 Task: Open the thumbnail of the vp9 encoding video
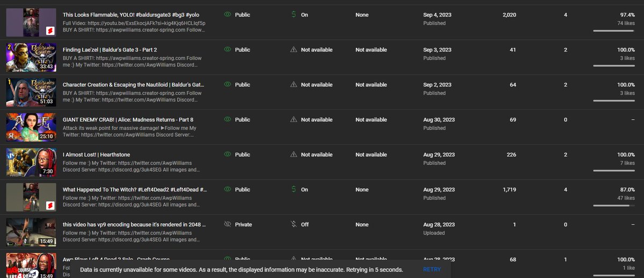point(31,232)
